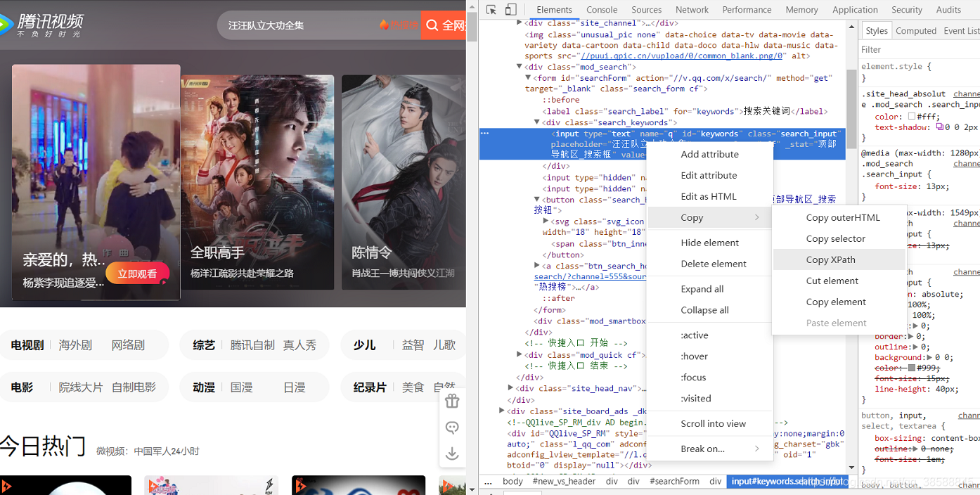
Task: Click the Tencent Video logo
Action: click(x=42, y=25)
